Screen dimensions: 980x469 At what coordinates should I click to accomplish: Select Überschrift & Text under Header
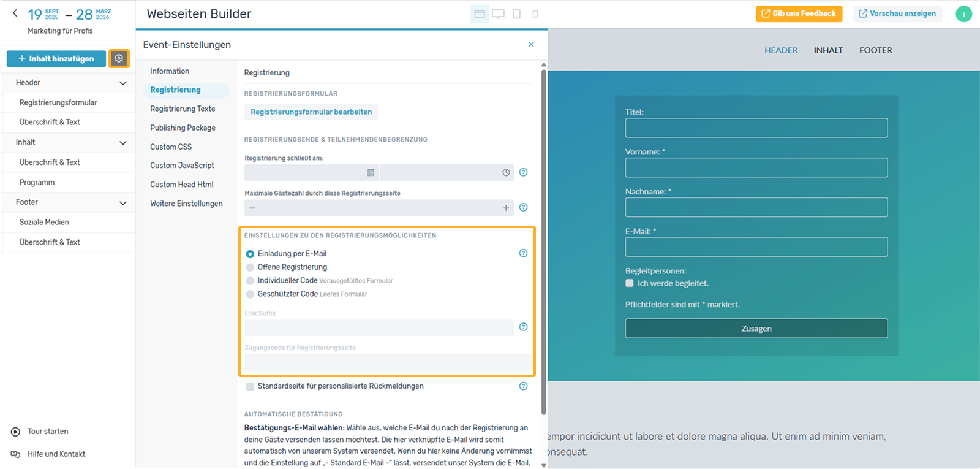tap(69, 122)
